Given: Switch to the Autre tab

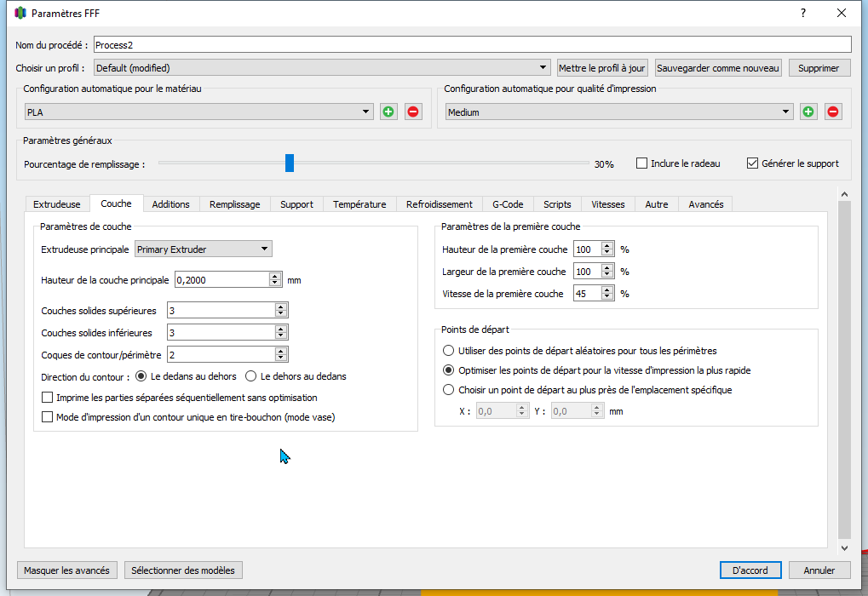Looking at the screenshot, I should point(657,204).
